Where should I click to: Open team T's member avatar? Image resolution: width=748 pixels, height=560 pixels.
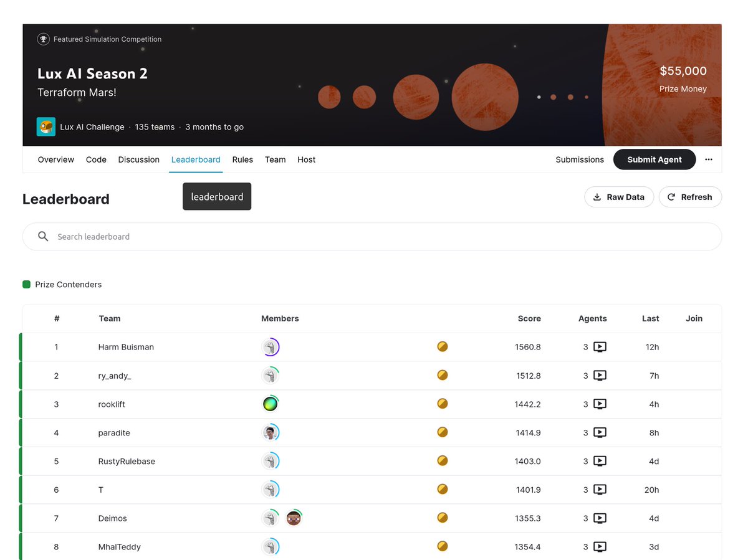[x=271, y=490]
